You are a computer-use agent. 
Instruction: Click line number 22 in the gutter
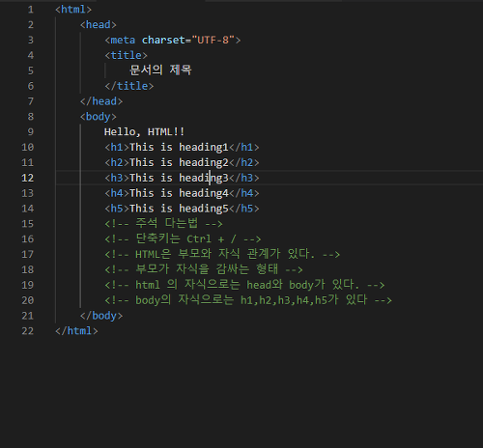click(28, 331)
